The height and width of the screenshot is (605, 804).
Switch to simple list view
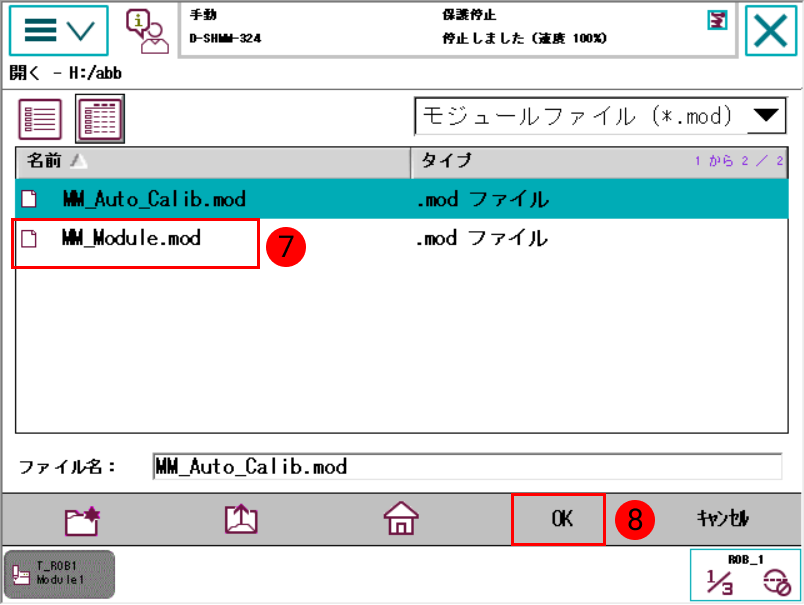[x=41, y=119]
